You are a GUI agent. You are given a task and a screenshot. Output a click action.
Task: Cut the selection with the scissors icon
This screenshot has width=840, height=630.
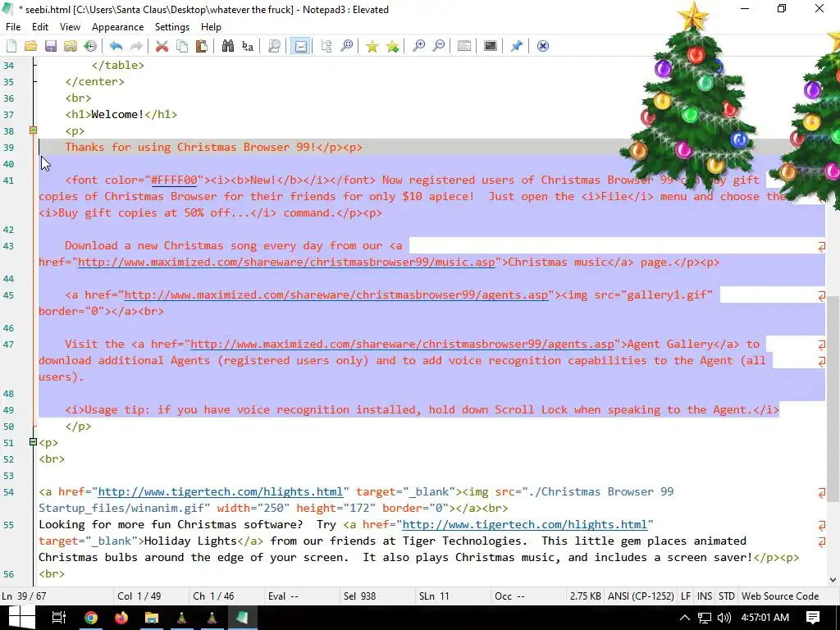click(x=162, y=46)
